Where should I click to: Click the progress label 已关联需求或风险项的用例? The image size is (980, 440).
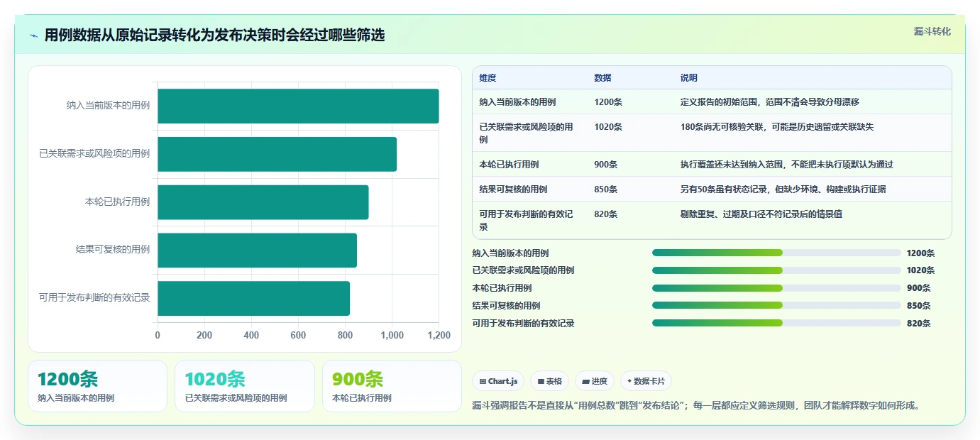[x=523, y=270]
